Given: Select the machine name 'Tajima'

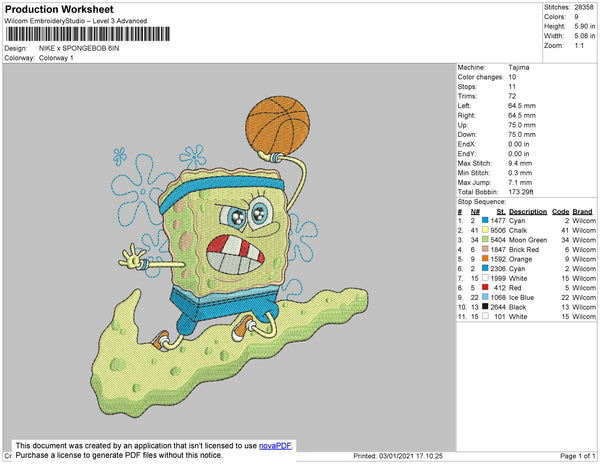Looking at the screenshot, I should [519, 67].
